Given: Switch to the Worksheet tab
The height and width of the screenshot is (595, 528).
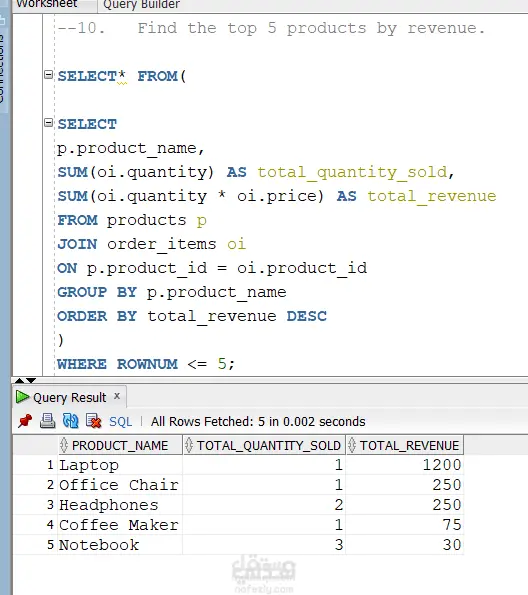Looking at the screenshot, I should (47, 5).
